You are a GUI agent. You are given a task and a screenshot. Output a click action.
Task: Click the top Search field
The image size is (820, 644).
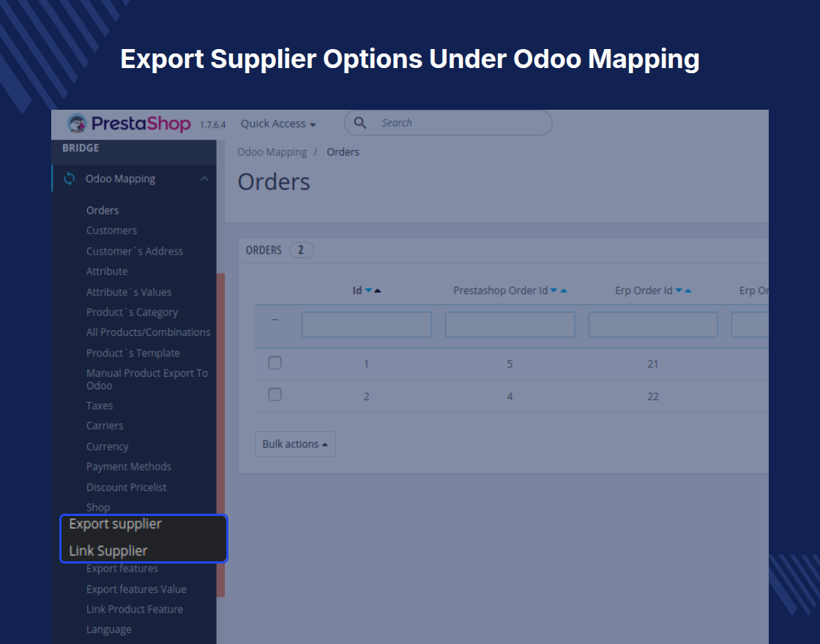point(448,123)
